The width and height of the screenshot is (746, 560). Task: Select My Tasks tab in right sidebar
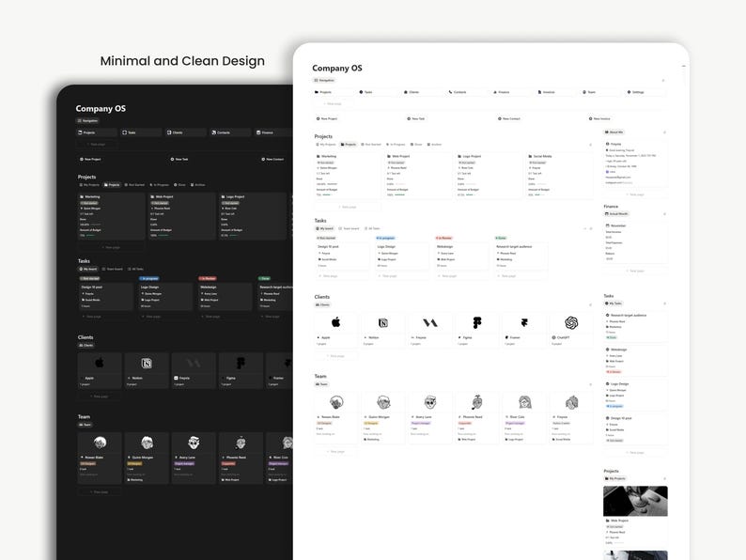coord(614,303)
